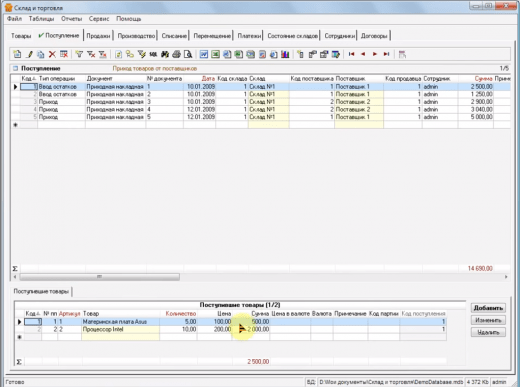
Task: Switch to the Договоры tab
Action: 374,36
